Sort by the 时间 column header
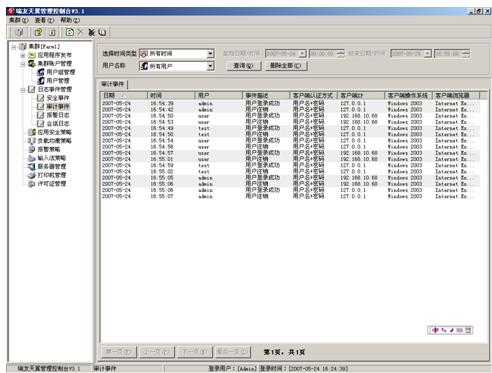 point(171,96)
